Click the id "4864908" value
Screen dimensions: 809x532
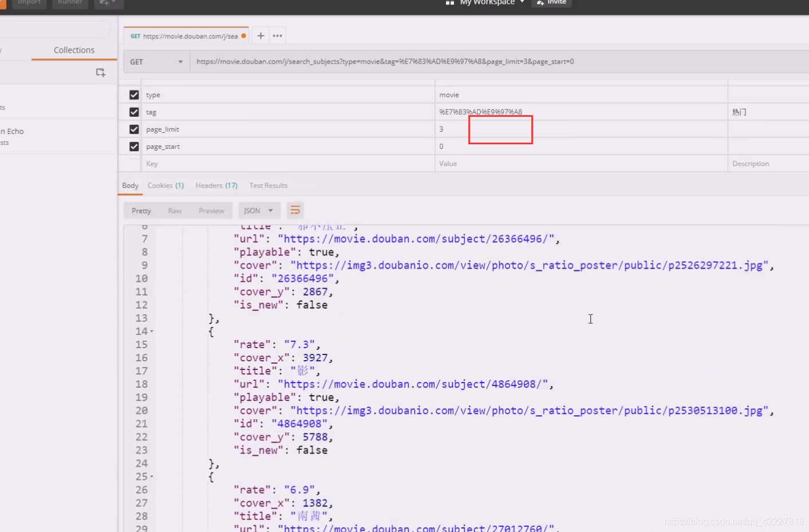click(299, 424)
